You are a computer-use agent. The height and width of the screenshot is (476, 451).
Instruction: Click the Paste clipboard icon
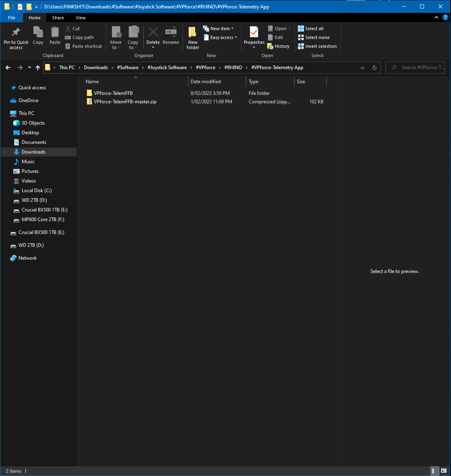click(x=55, y=32)
